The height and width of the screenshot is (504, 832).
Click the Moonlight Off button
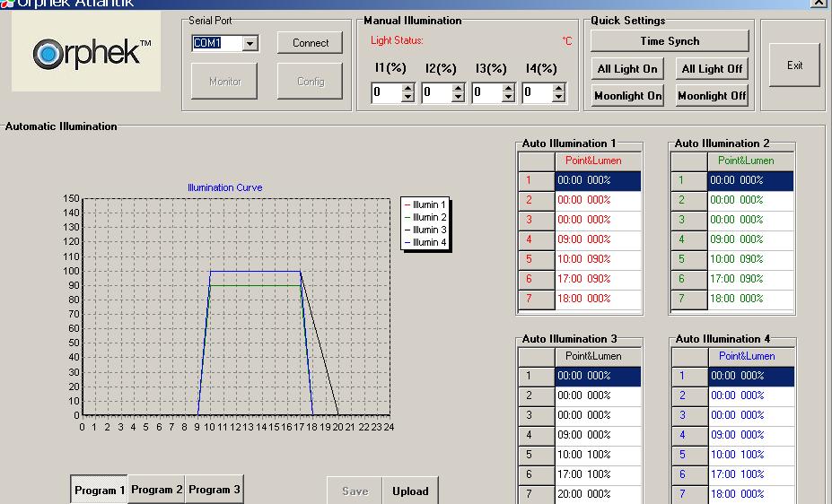click(712, 96)
